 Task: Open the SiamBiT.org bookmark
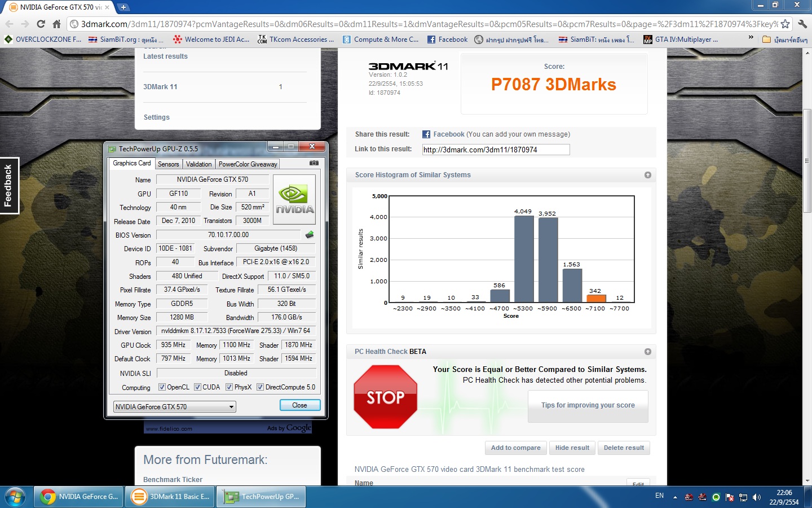[x=126, y=40]
